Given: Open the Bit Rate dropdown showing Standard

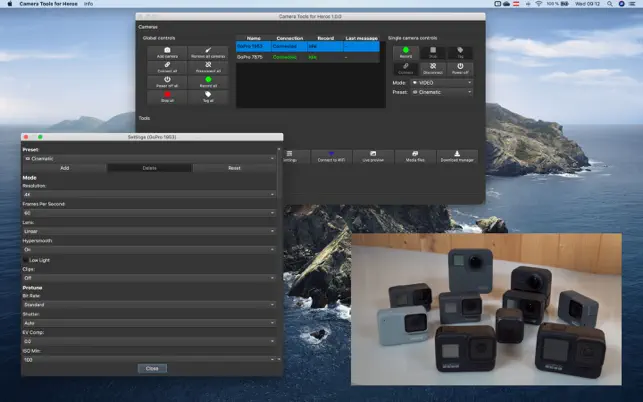Looking at the screenshot, I should pos(149,304).
